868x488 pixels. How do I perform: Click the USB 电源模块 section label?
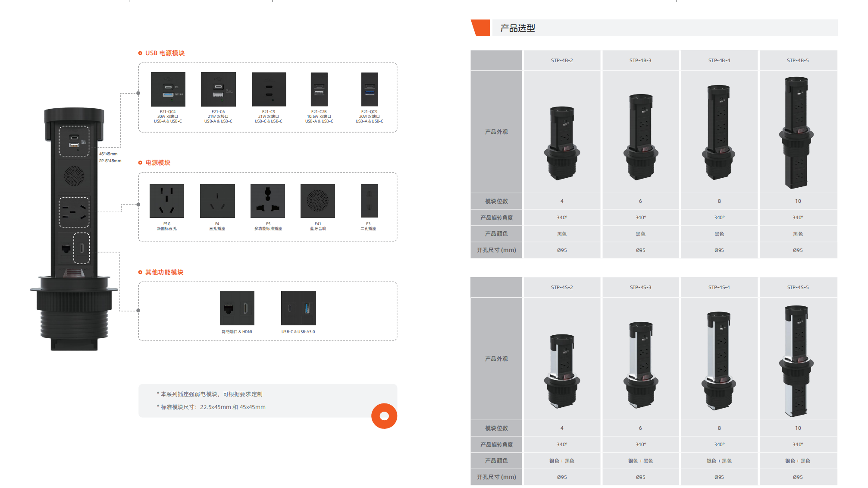(x=165, y=53)
